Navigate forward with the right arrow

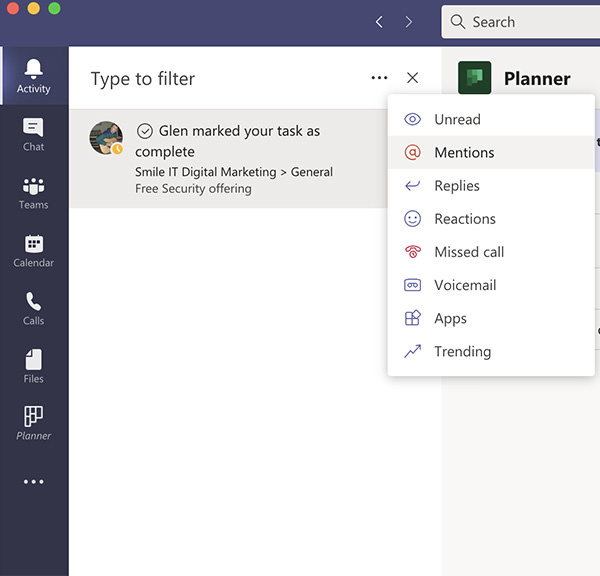tap(409, 22)
